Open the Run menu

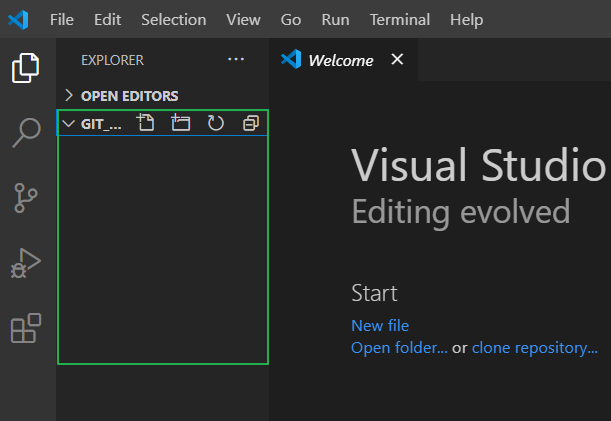pos(336,19)
